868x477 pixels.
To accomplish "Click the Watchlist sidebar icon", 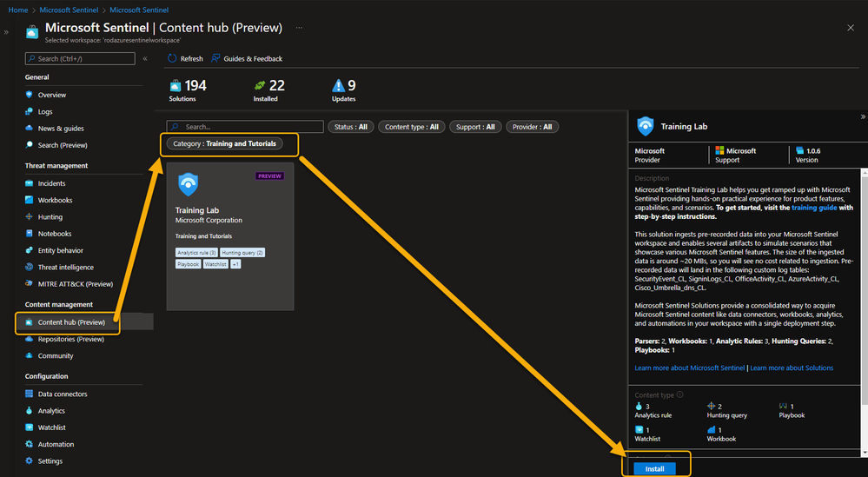I will pyautogui.click(x=30, y=427).
